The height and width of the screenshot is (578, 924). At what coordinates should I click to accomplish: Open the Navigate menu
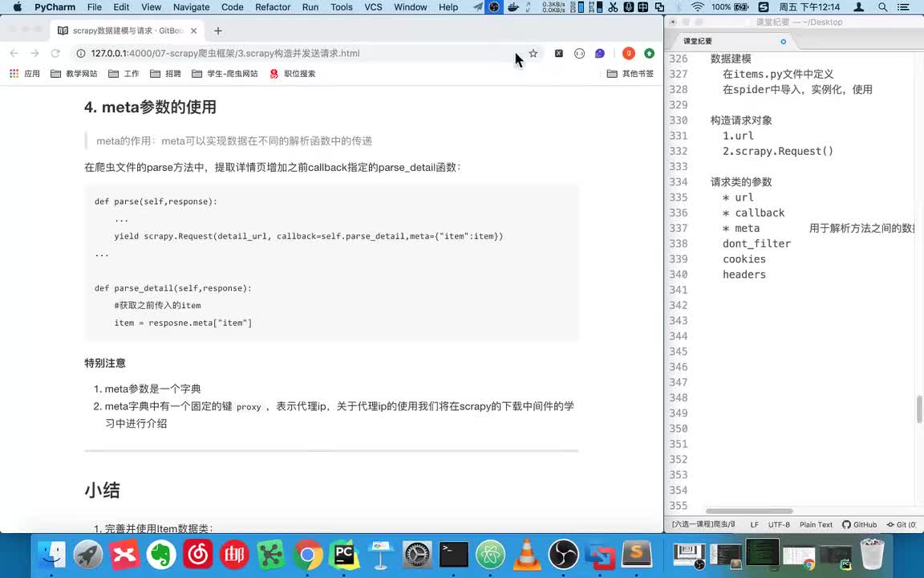(191, 7)
